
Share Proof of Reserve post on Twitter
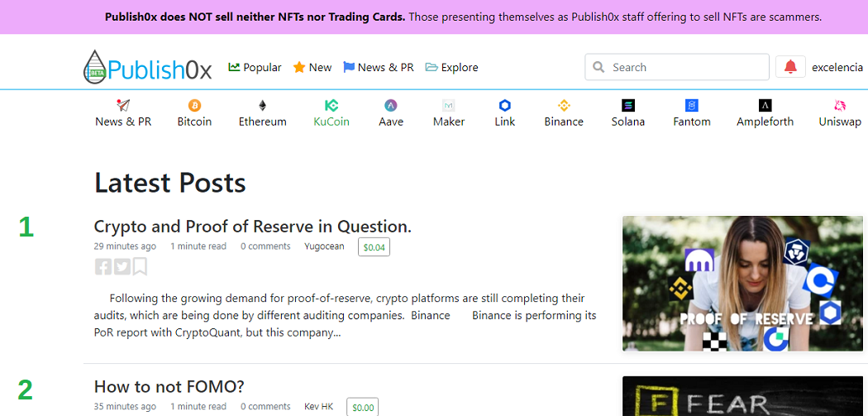click(x=122, y=266)
